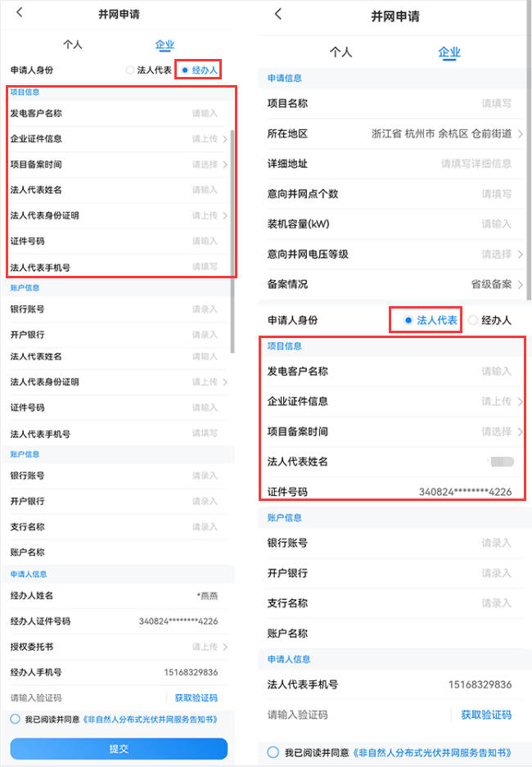Switch to 个人 tab on left screen
Viewport: 532px width, 767px height.
[x=72, y=44]
